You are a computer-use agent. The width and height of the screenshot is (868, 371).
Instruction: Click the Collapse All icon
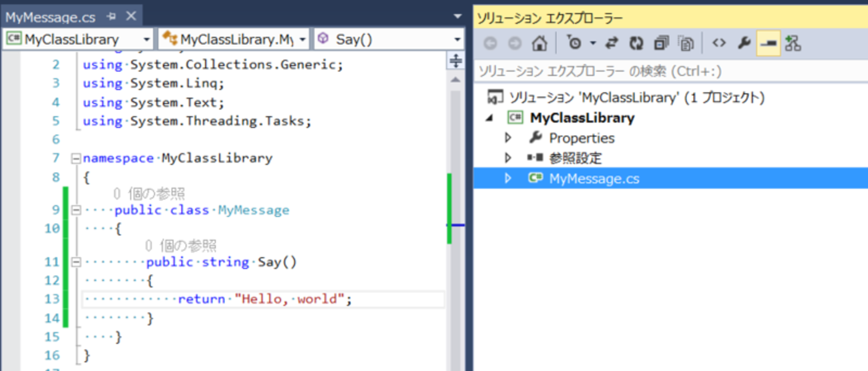tap(661, 44)
